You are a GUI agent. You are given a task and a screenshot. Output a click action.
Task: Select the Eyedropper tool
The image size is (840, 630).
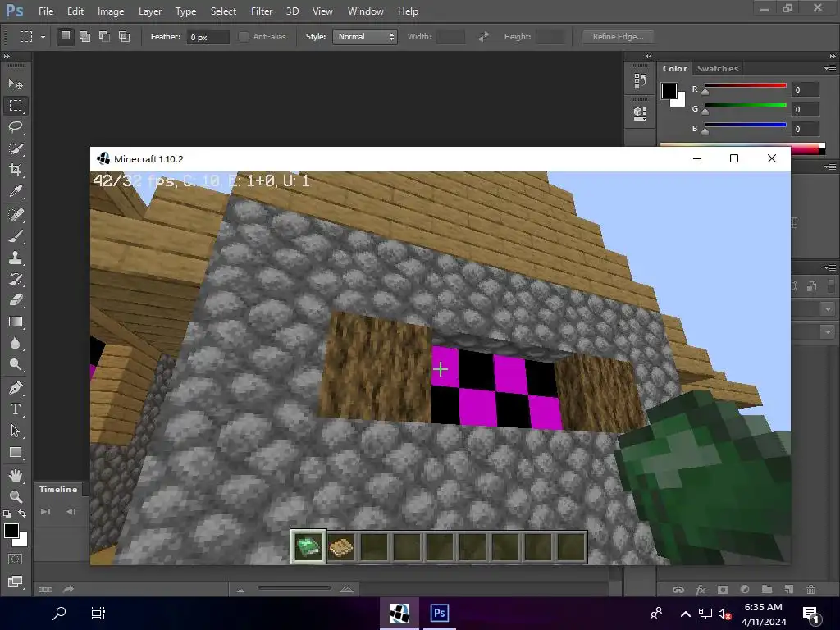point(16,191)
